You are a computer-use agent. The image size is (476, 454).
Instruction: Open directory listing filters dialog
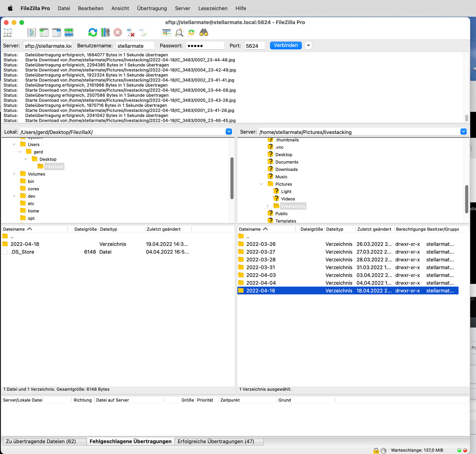(x=166, y=33)
